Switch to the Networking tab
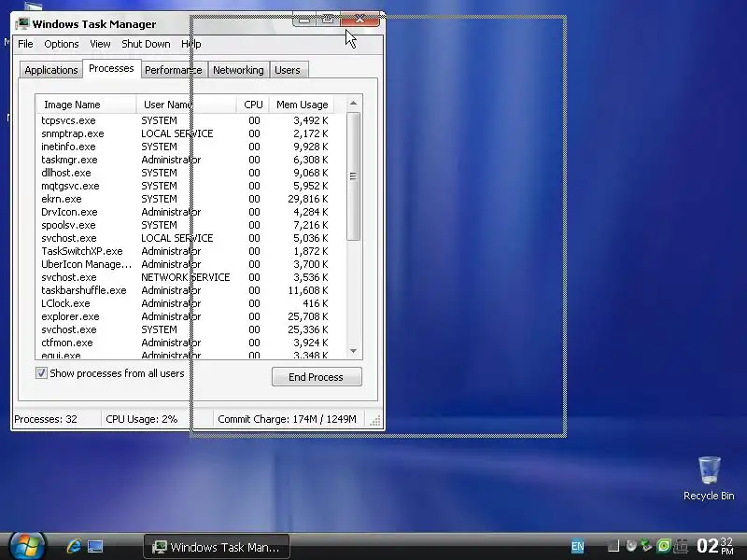Image resolution: width=747 pixels, height=560 pixels. pyautogui.click(x=238, y=70)
